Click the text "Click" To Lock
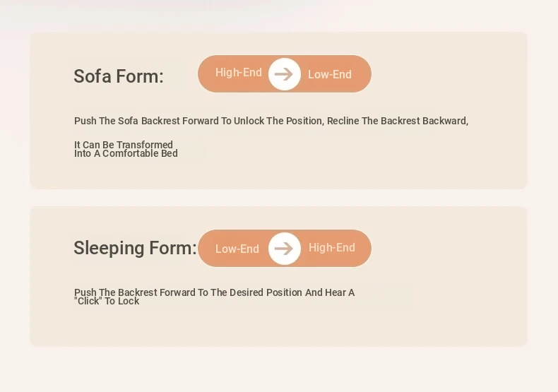Image resolution: width=558 pixels, height=392 pixels. tap(107, 301)
